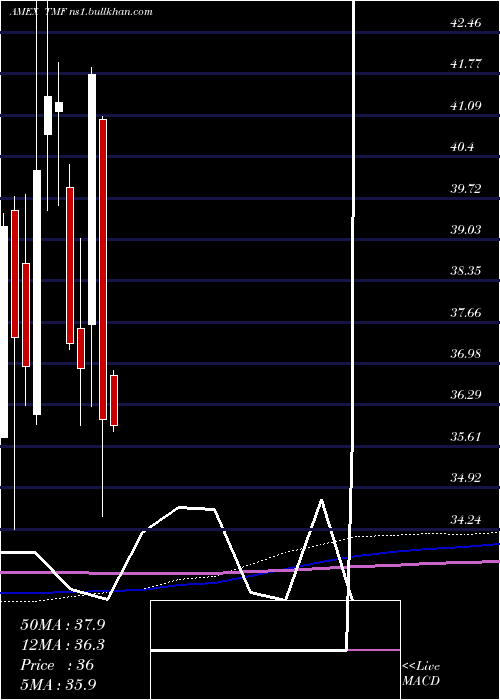
Task: Click the last red candlestick near 36.29
Action: 114,400
